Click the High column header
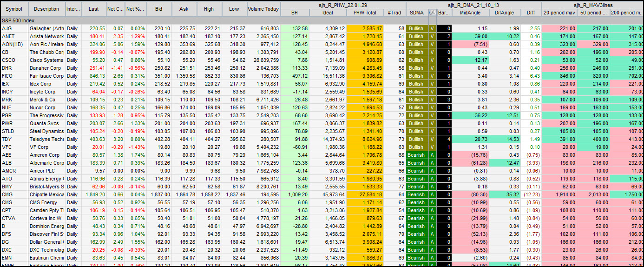644x267 pixels. pyautogui.click(x=209, y=9)
